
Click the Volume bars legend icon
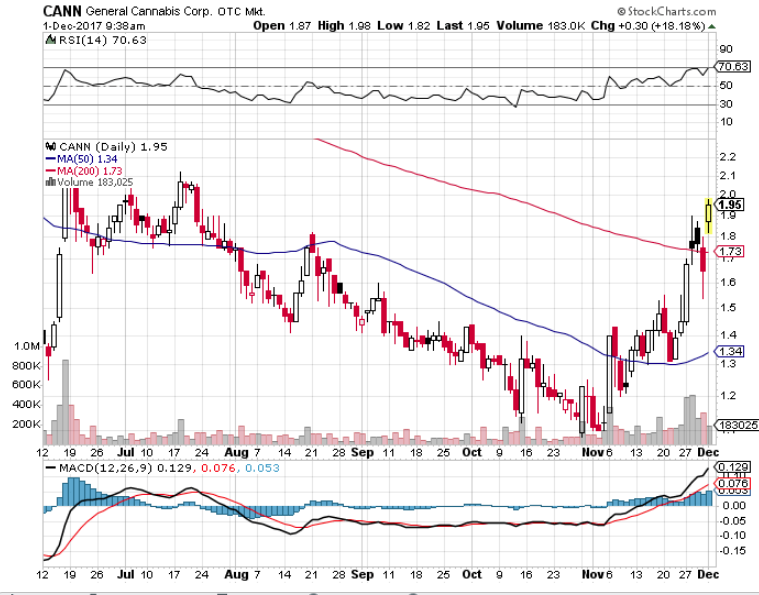click(48, 182)
